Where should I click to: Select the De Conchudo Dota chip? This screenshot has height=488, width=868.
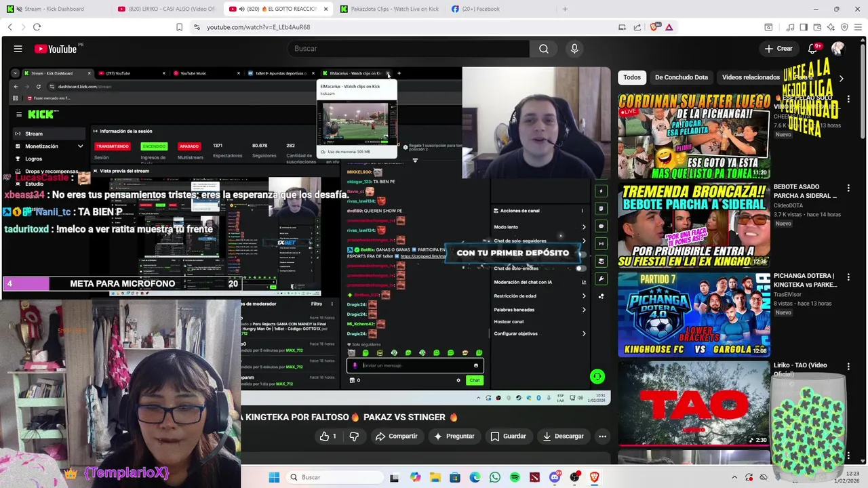[x=681, y=77]
